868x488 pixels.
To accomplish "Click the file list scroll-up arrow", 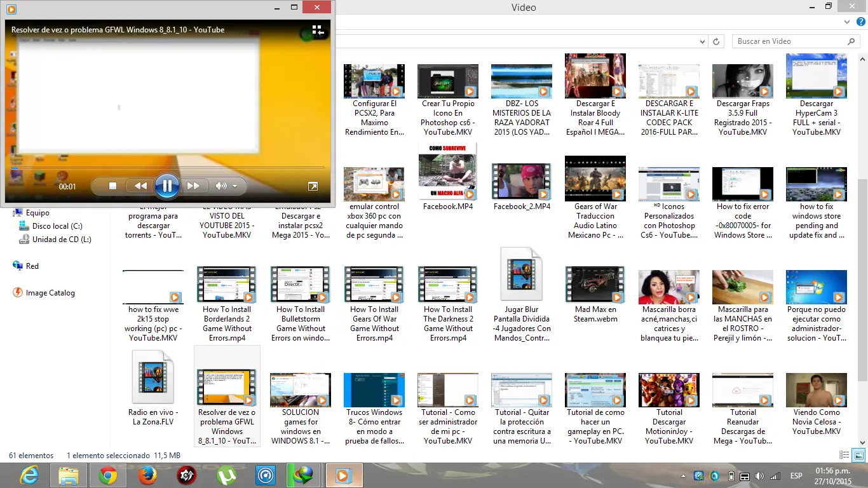I will (x=862, y=58).
